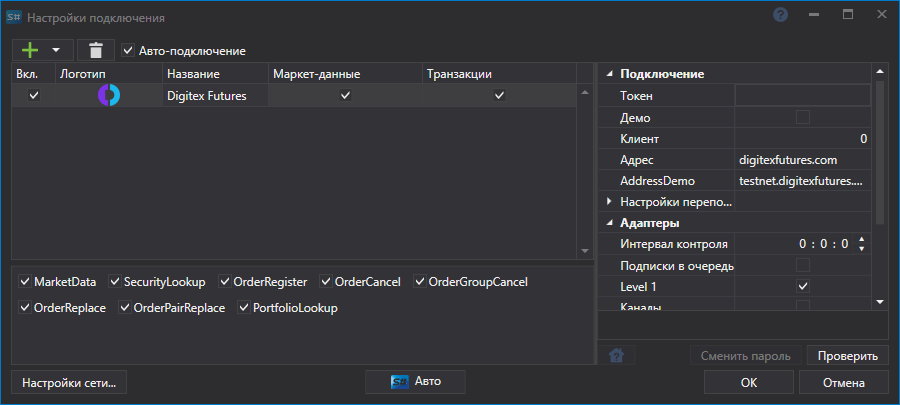Viewport: 900px width, 405px height.
Task: Click the Клиент value field
Action: (x=803, y=139)
